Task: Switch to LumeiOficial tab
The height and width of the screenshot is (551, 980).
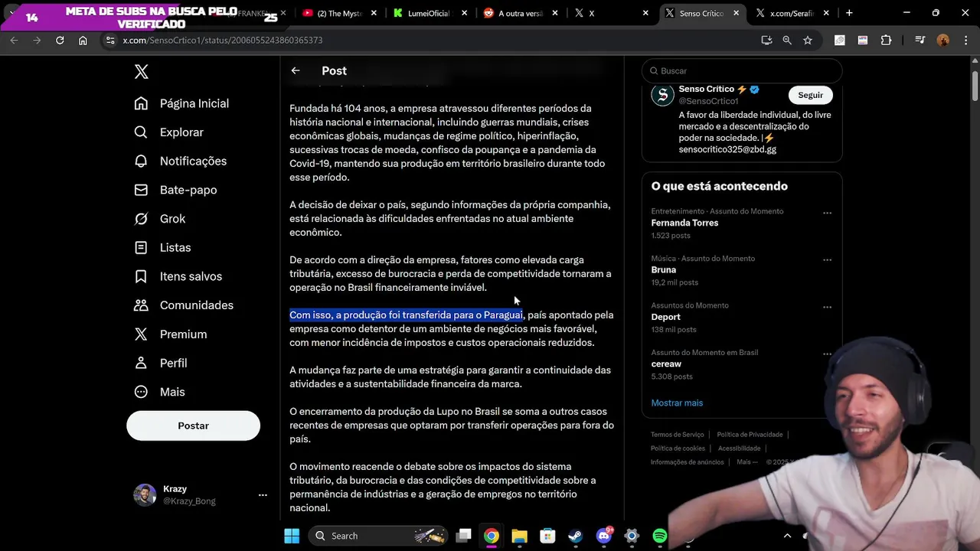Action: tap(429, 13)
